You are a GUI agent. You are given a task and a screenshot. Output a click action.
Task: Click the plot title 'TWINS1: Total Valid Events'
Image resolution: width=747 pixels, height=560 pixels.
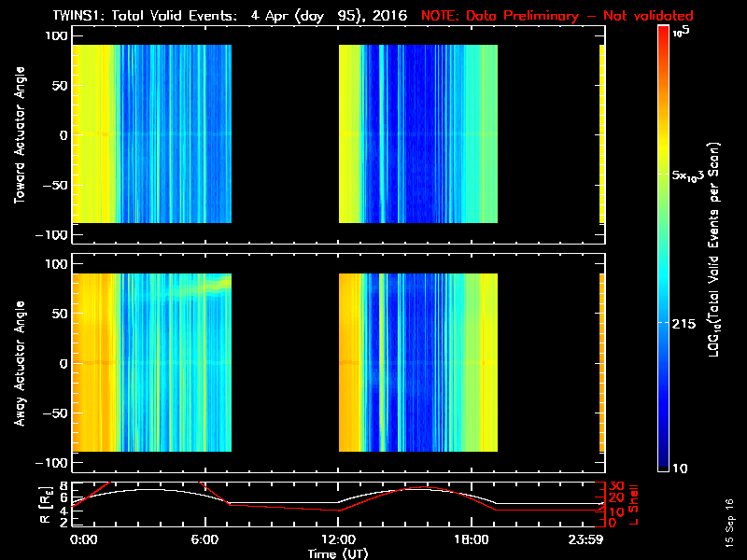click(145, 15)
